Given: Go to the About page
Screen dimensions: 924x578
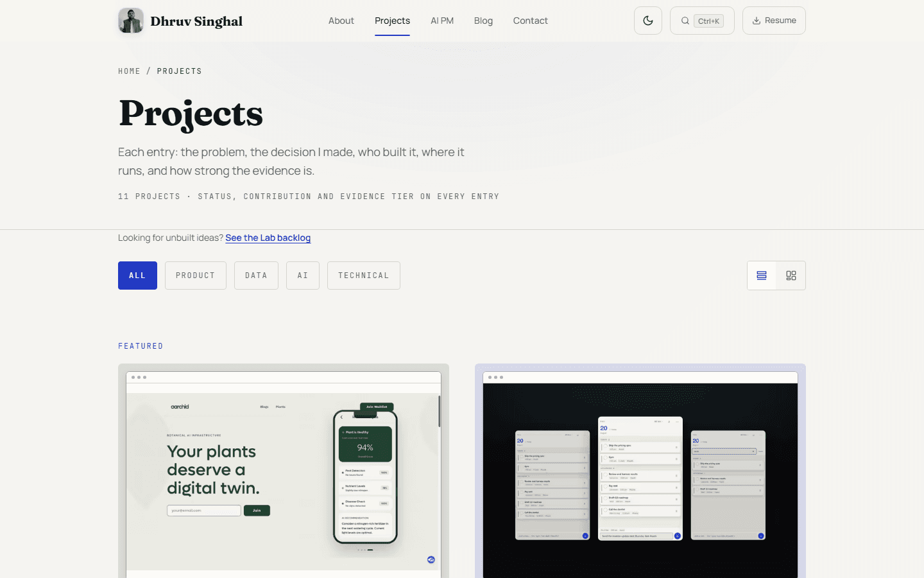Looking at the screenshot, I should (341, 21).
